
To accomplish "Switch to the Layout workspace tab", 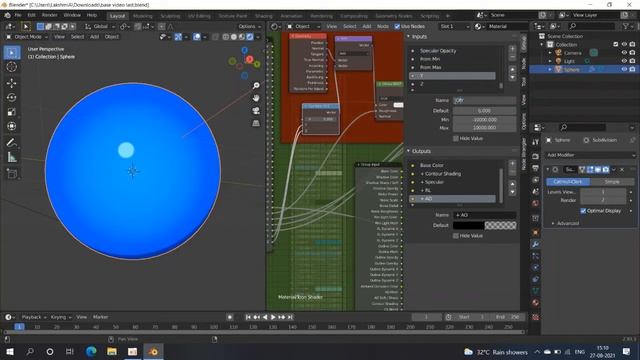I will coord(118,16).
